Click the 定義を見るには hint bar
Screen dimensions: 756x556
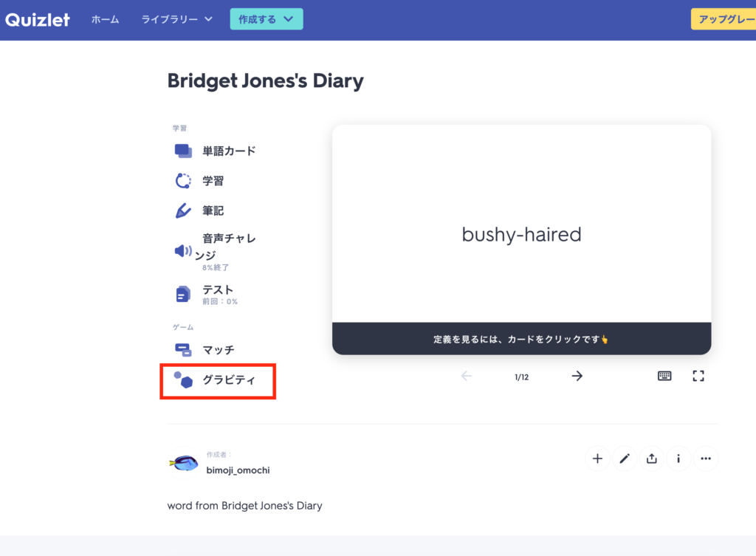(522, 339)
